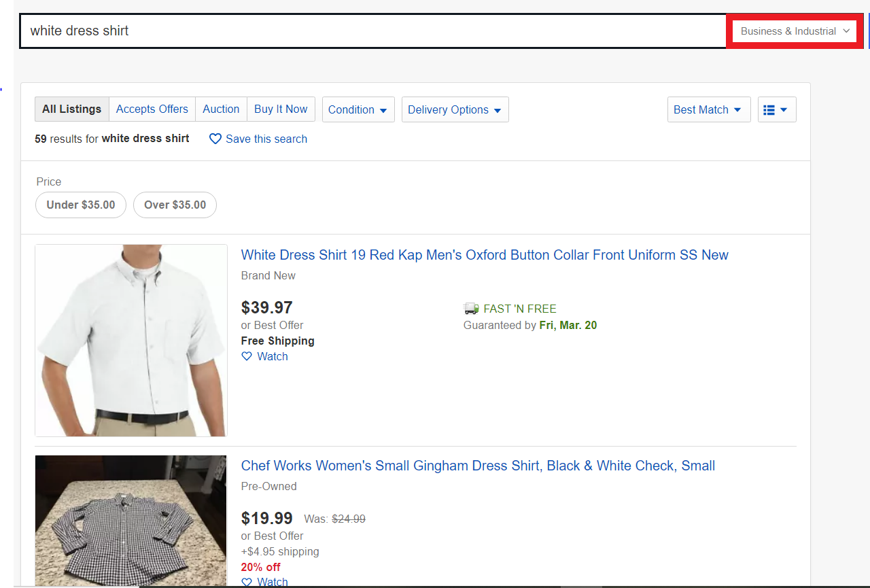This screenshot has width=870, height=588.
Task: Select the All Listings tab
Action: [x=71, y=109]
